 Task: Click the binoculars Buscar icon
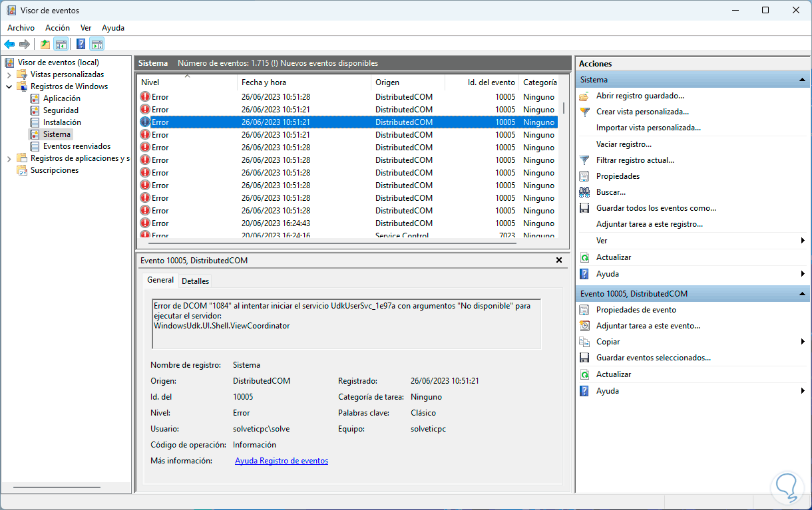[x=584, y=192]
